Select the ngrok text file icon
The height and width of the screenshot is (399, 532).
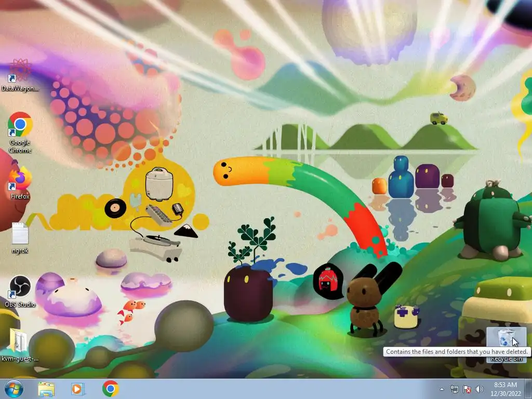20,233
